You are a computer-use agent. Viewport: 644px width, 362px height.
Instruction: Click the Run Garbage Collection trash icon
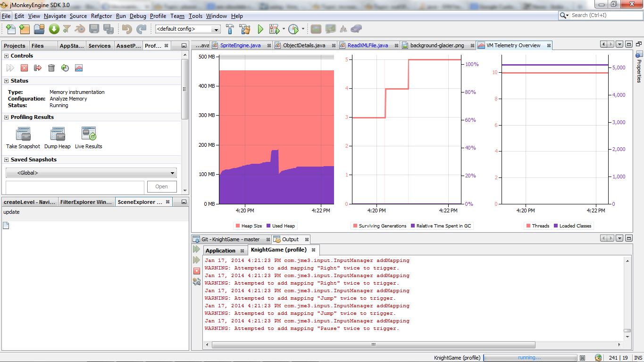pos(51,68)
